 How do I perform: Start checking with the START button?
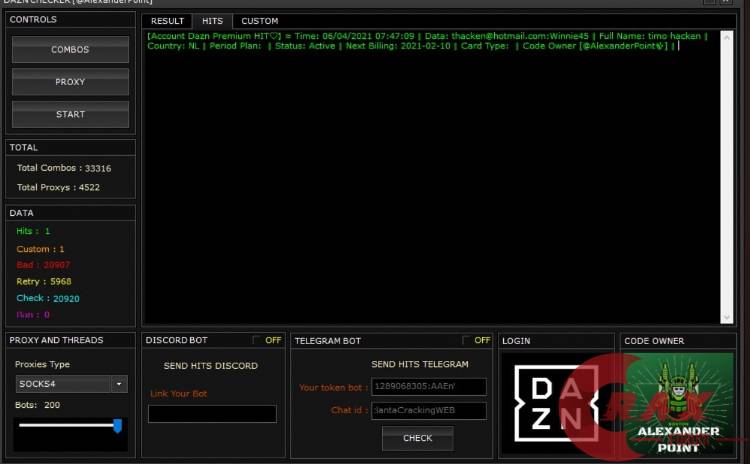coord(70,114)
